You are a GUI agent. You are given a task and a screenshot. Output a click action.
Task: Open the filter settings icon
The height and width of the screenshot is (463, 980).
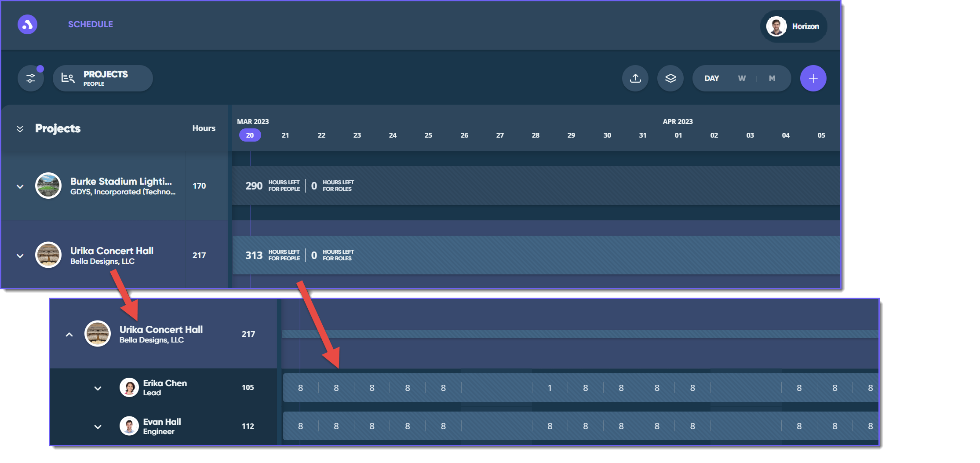(x=31, y=78)
